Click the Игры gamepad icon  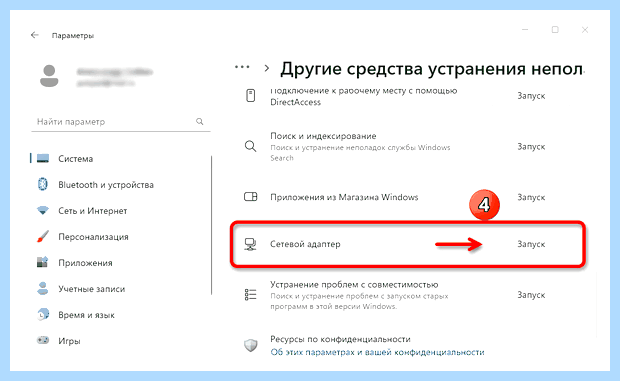point(43,340)
